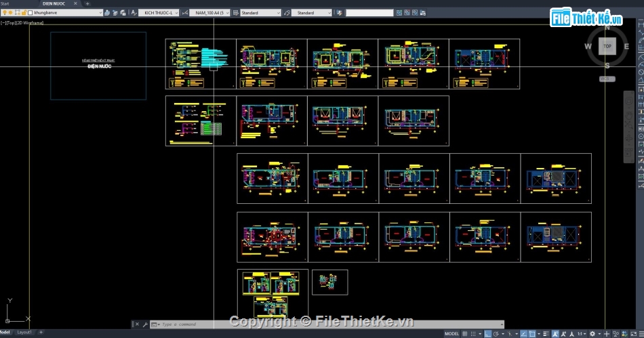Click the workspace switching gear icon
Viewport: 644px width, 338px height.
592,333
